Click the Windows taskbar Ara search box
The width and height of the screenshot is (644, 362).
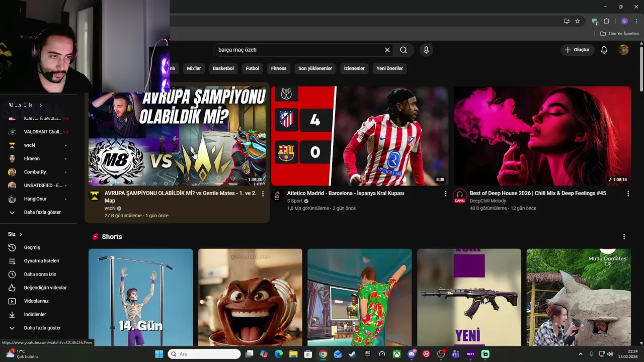pos(204,354)
